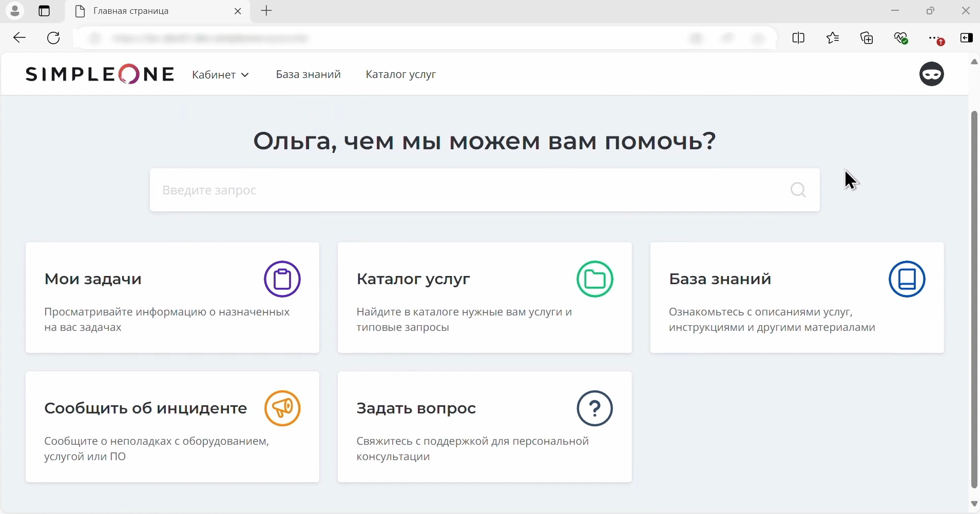Open the Каталог услуг navigation menu item
Image resolution: width=980 pixels, height=514 pixels.
tap(400, 74)
